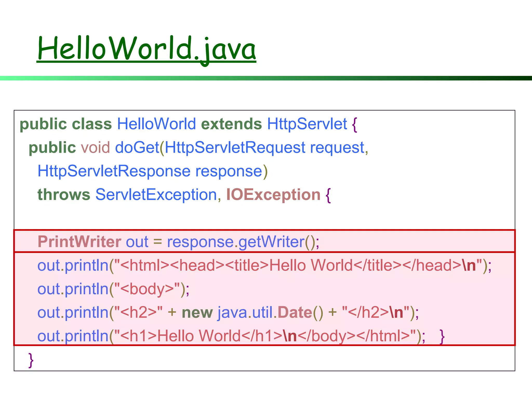Click the println line with '<h1>Hello World</h1>'
This screenshot has width=532, height=399.
pyautogui.click(x=231, y=336)
